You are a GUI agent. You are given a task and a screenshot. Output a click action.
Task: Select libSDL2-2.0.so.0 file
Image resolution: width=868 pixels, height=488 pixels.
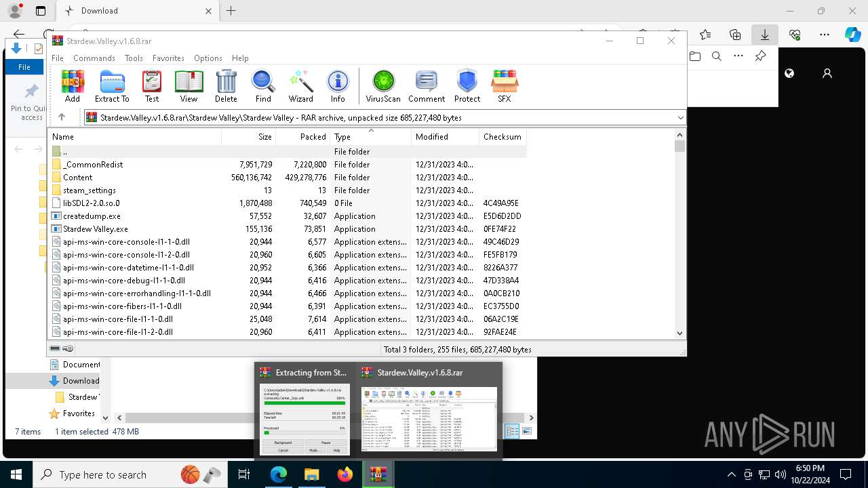point(288,203)
